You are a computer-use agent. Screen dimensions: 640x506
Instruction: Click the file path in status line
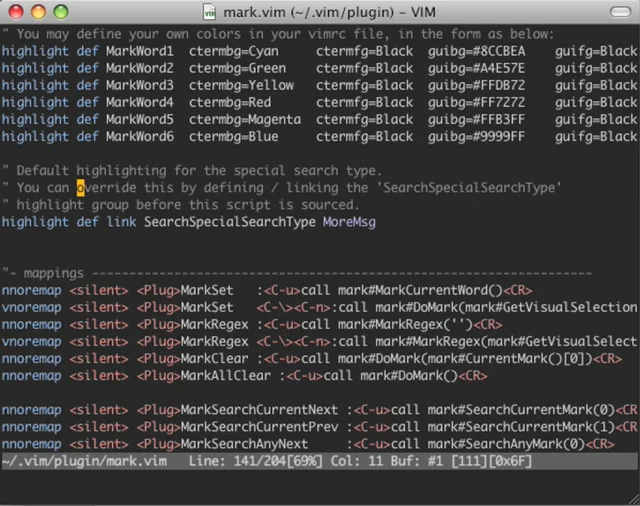pyautogui.click(x=85, y=461)
